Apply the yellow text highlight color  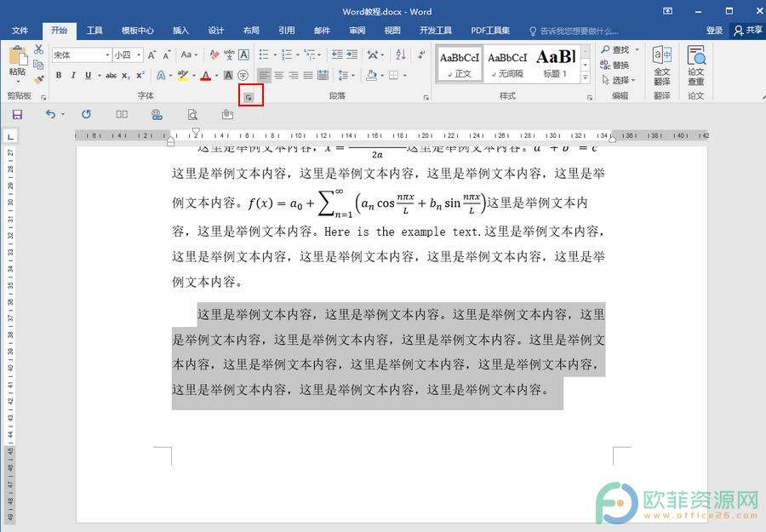(183, 75)
